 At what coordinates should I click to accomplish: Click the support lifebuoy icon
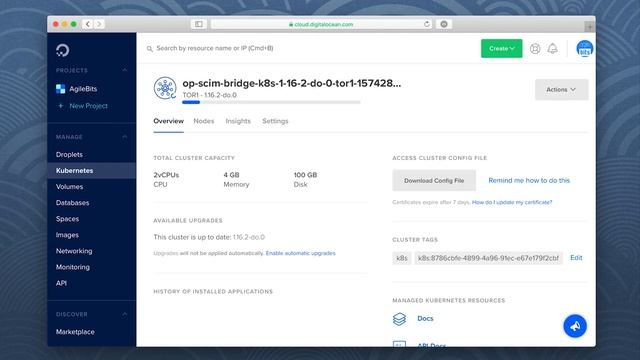point(535,49)
